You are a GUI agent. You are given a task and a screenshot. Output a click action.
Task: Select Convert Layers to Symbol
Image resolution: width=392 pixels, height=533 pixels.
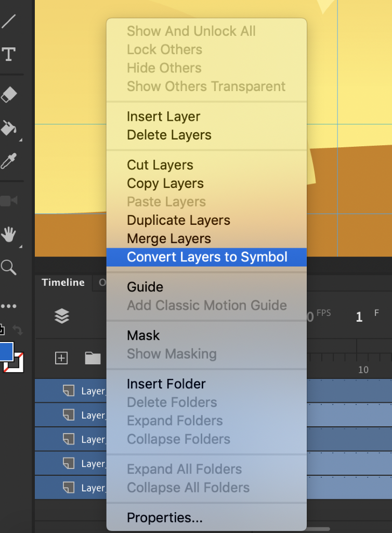click(x=207, y=257)
